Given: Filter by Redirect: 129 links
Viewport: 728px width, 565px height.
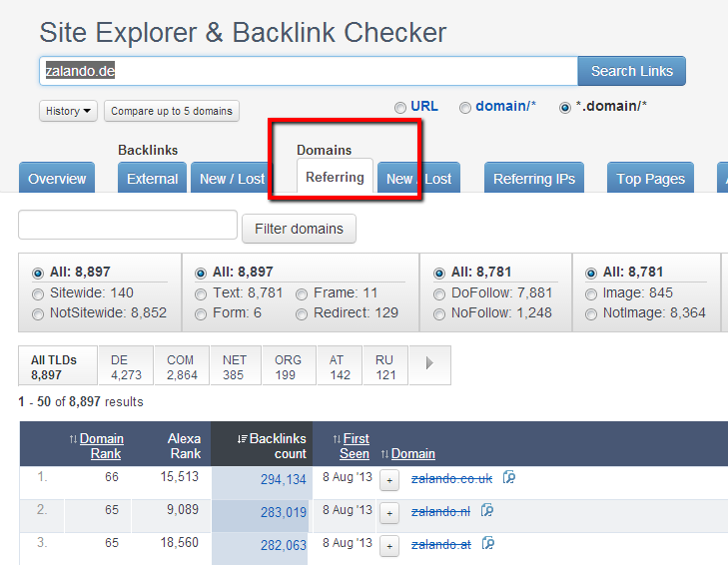Looking at the screenshot, I should (x=302, y=314).
